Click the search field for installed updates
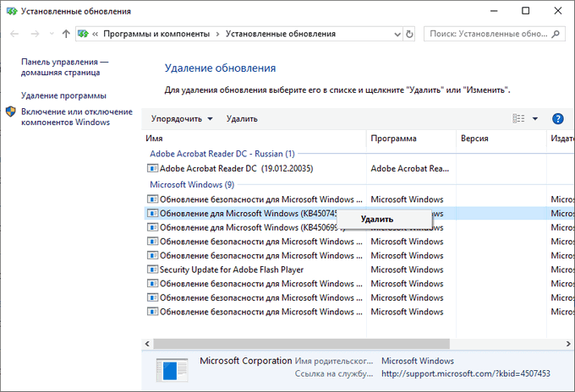This screenshot has height=392, width=575. [495, 34]
